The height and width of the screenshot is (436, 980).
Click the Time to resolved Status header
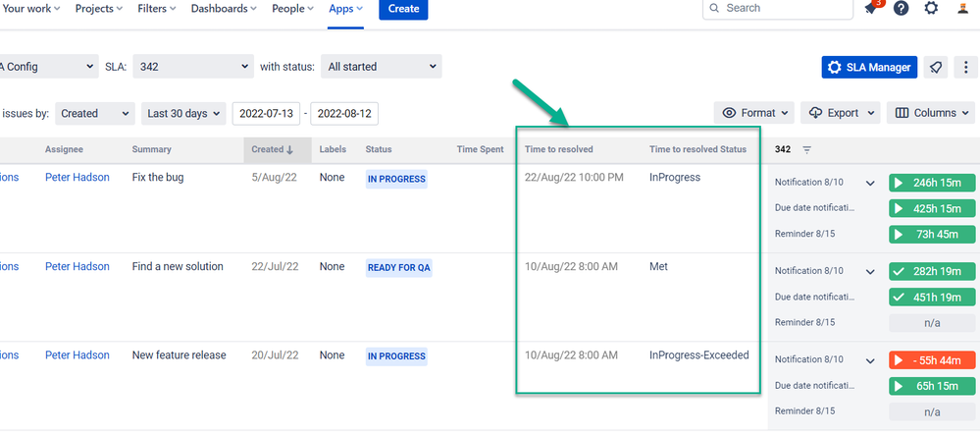coord(697,149)
